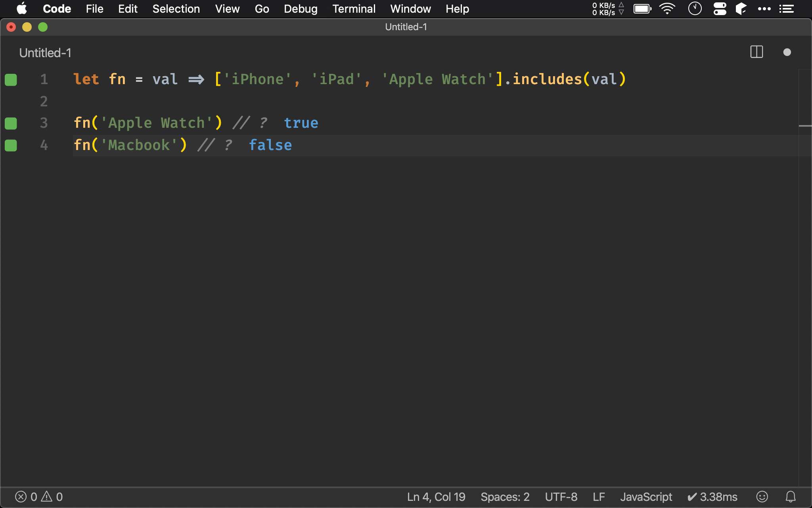Click the Wi-Fi icon in the menu bar

coord(667,9)
